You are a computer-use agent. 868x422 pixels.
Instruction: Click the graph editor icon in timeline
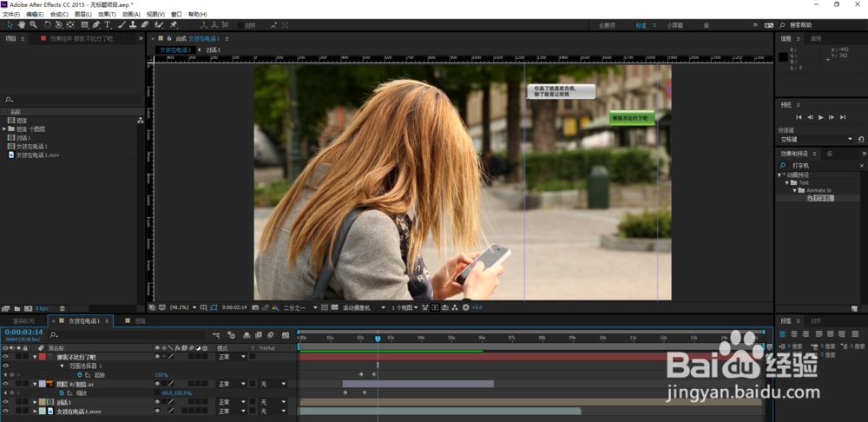click(286, 335)
